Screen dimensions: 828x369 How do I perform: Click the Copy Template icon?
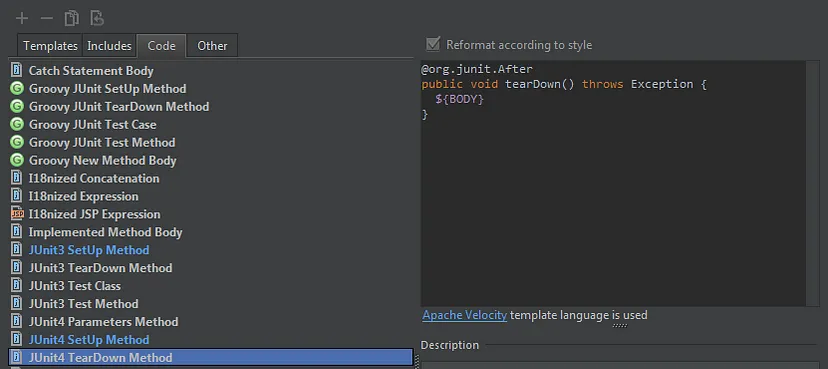tap(72, 18)
